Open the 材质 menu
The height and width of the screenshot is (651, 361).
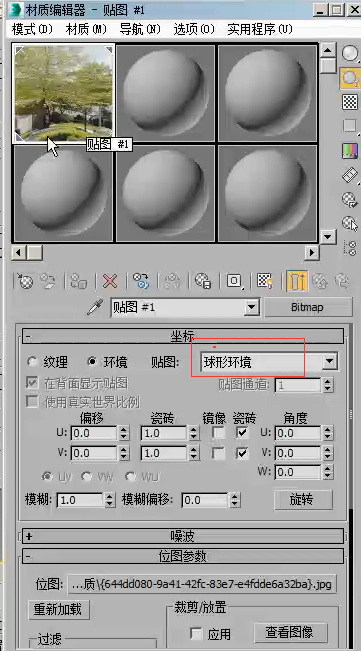point(86,29)
